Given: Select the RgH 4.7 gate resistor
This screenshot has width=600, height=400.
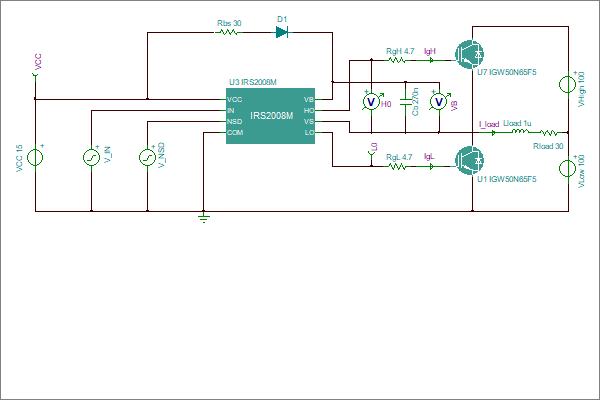Looking at the screenshot, I should coord(396,60).
